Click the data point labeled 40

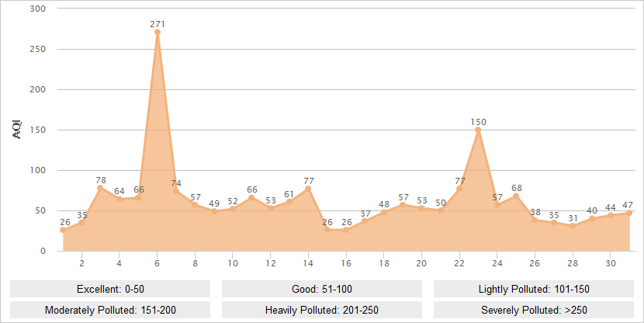pyautogui.click(x=591, y=219)
